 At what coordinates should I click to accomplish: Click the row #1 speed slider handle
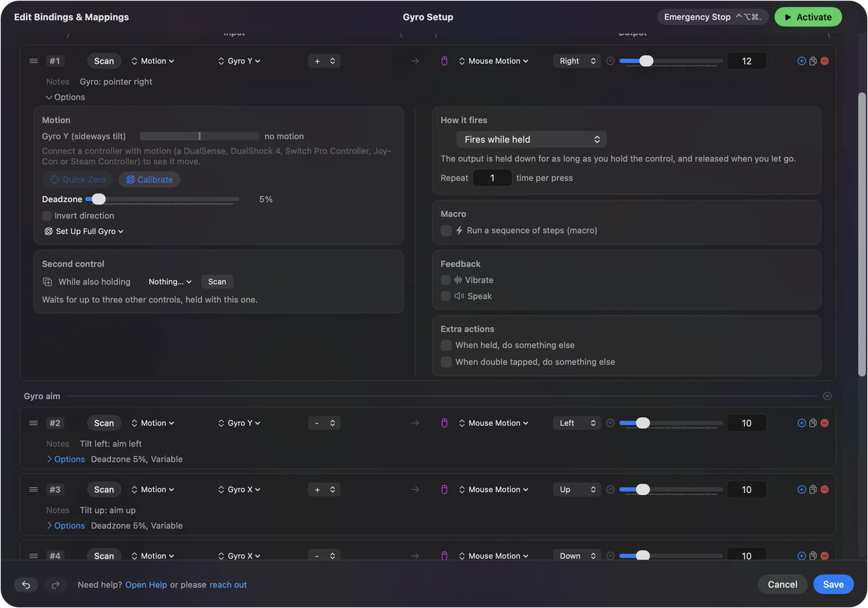tap(646, 61)
